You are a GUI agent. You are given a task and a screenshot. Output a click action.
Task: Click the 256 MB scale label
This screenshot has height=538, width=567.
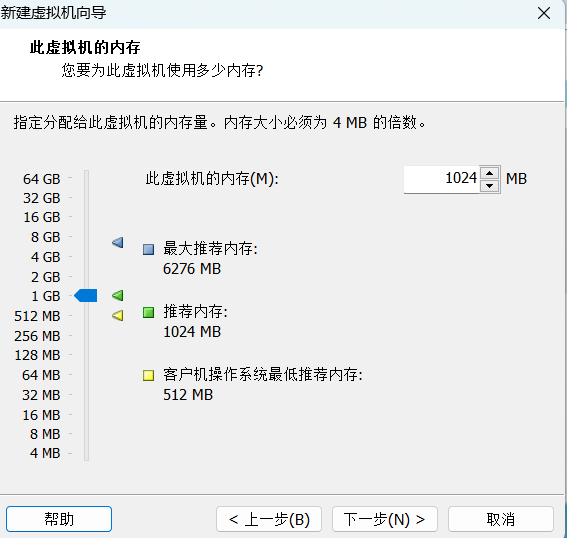pos(37,336)
